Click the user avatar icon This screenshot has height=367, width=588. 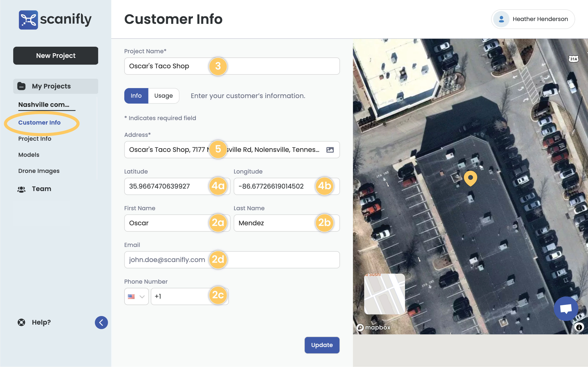(501, 19)
